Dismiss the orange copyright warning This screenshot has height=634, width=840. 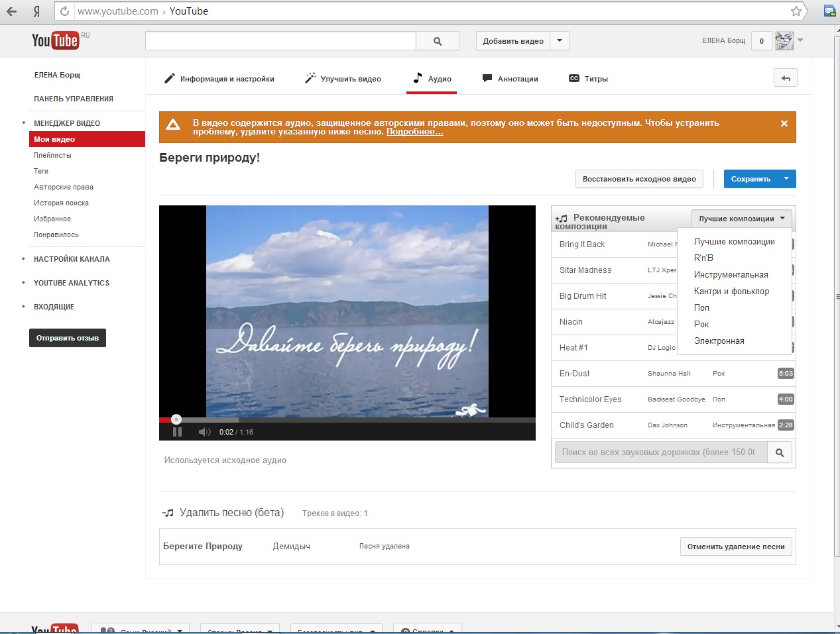coord(784,123)
